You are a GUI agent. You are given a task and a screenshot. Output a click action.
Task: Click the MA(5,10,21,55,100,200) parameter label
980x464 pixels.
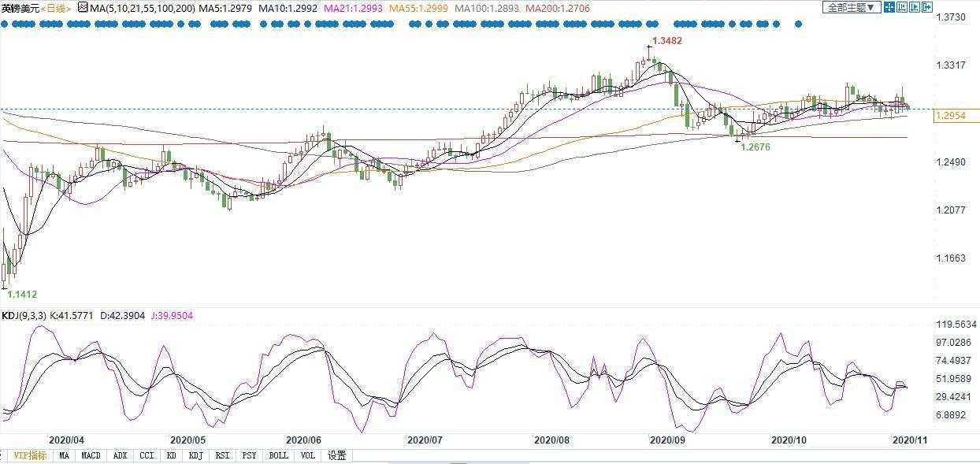pyautogui.click(x=143, y=8)
